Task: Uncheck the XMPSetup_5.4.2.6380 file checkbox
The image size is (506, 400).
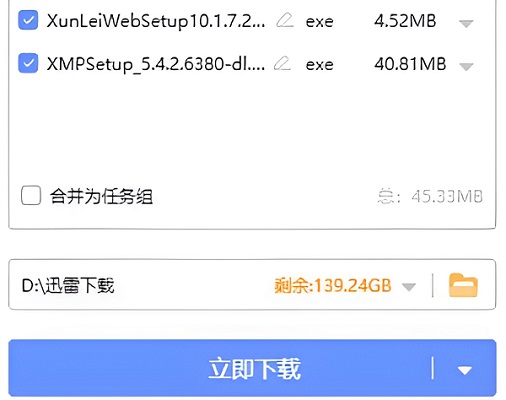Action: [28, 63]
